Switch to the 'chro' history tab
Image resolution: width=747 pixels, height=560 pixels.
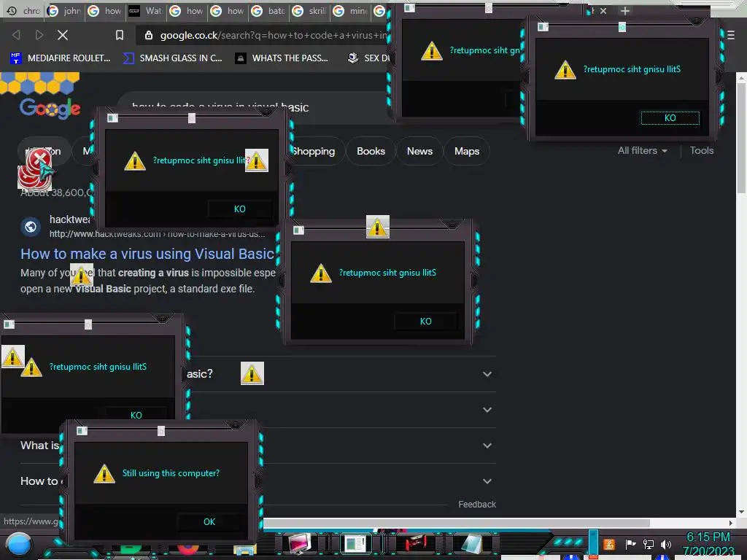pos(25,10)
